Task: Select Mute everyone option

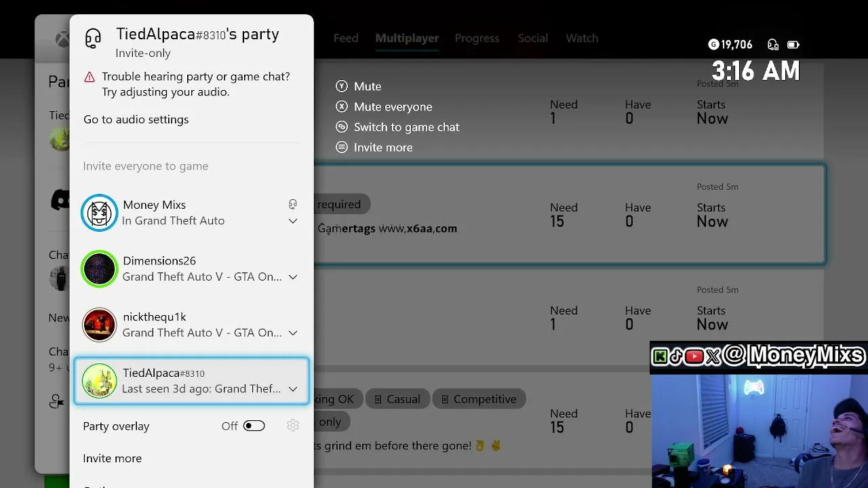Action: [x=393, y=106]
